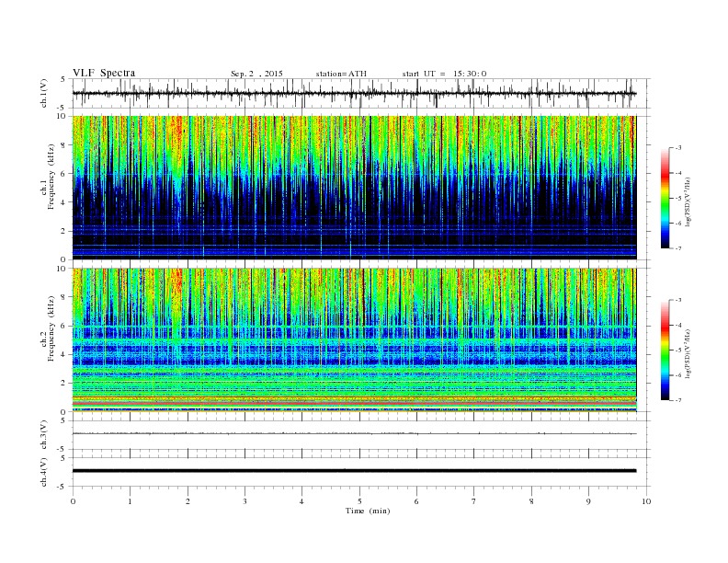Click the "5" tick of ch.3(V) axis

(x=64, y=420)
